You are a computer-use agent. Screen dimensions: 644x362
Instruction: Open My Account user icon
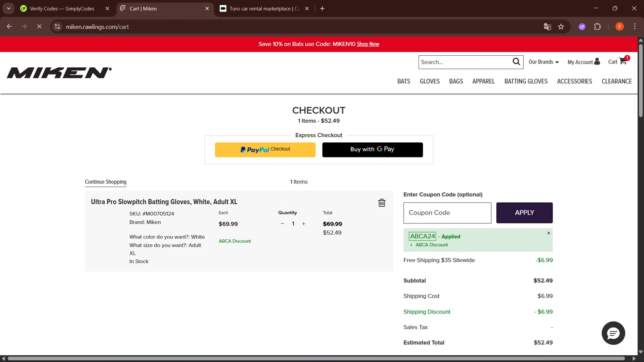597,61
